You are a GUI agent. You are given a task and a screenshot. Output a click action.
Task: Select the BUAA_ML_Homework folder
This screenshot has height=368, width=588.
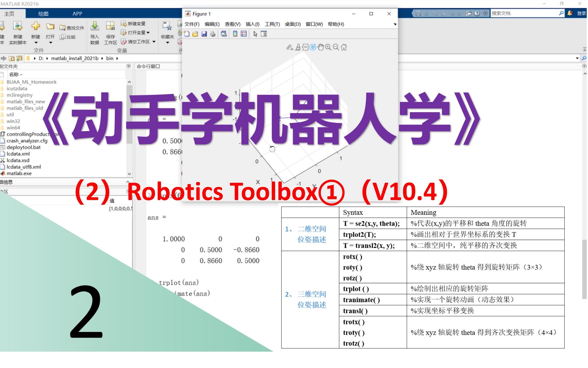31,82
